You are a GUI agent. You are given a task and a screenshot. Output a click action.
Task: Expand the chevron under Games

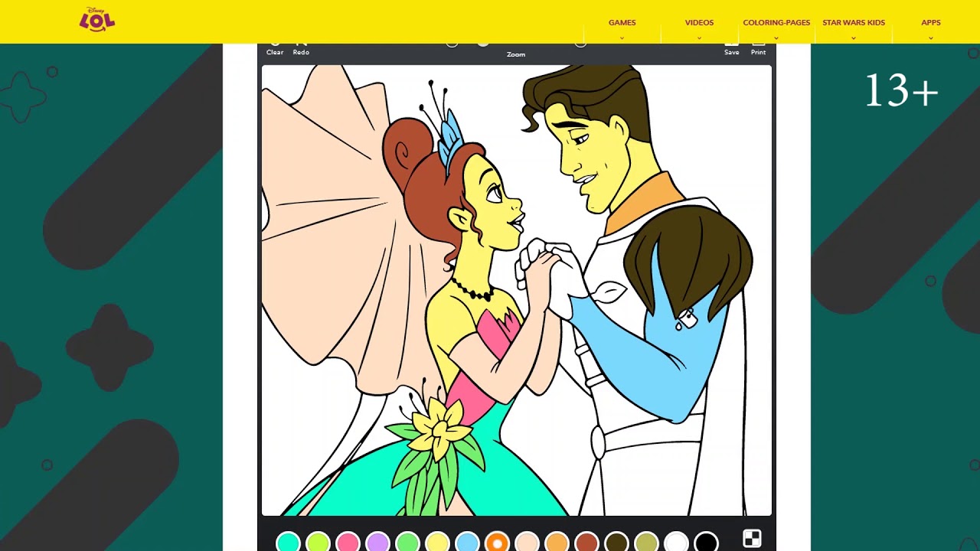[622, 37]
